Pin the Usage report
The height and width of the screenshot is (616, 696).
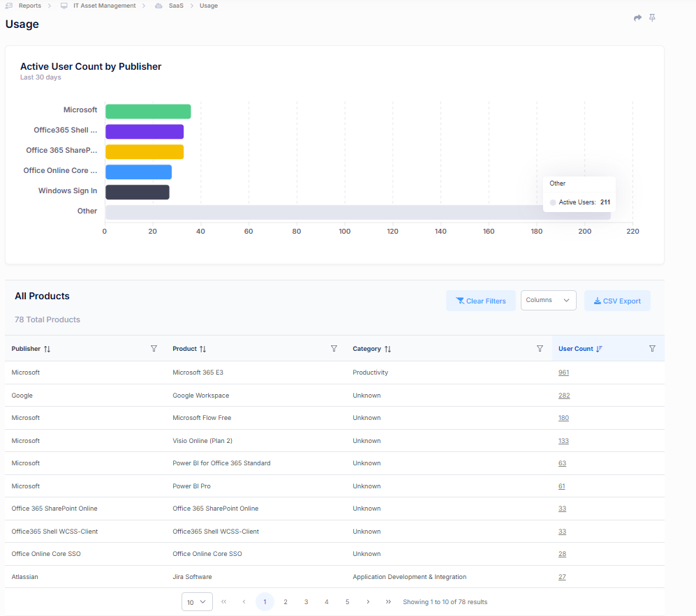(x=652, y=17)
